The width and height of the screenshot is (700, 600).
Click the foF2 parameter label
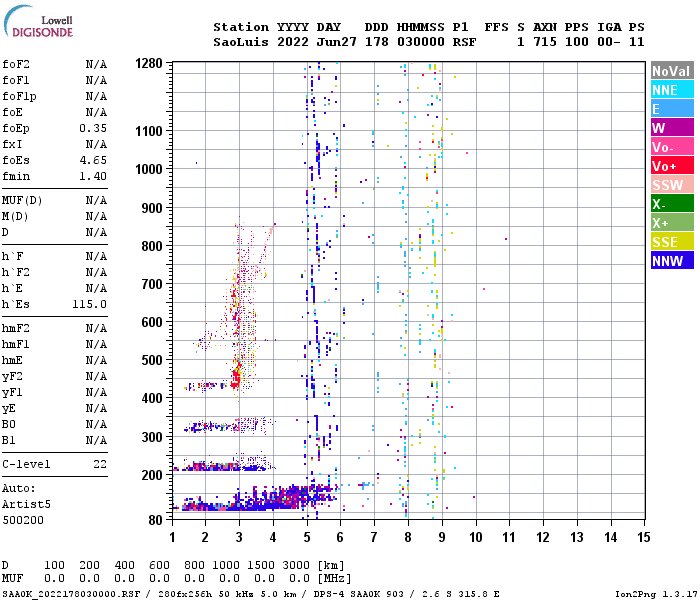tap(16, 64)
